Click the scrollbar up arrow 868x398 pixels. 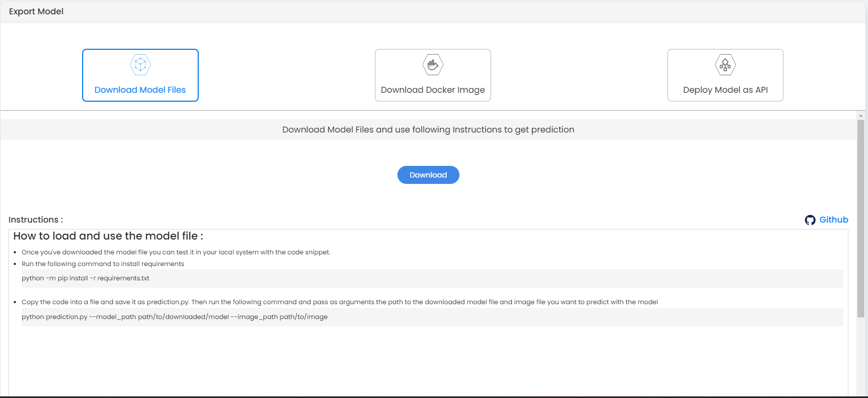click(x=861, y=115)
